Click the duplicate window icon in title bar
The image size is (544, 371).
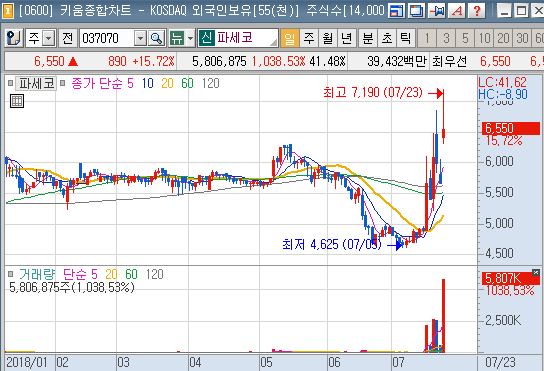pos(416,11)
